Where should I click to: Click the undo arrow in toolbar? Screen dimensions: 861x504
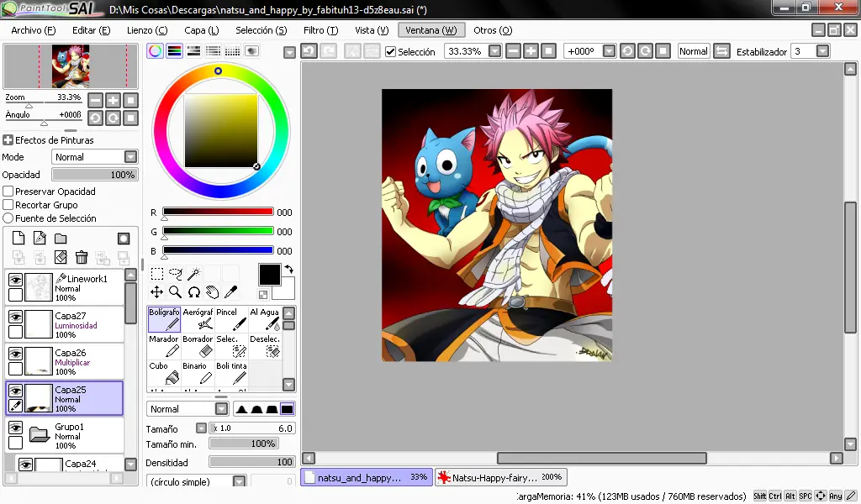click(x=309, y=51)
